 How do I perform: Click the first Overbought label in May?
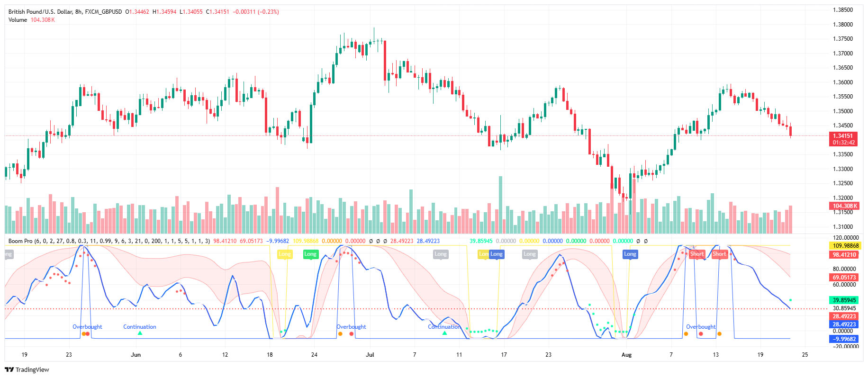tap(87, 327)
